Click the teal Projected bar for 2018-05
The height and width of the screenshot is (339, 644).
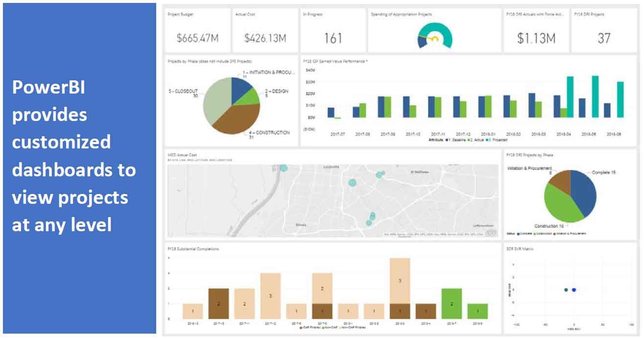595,97
